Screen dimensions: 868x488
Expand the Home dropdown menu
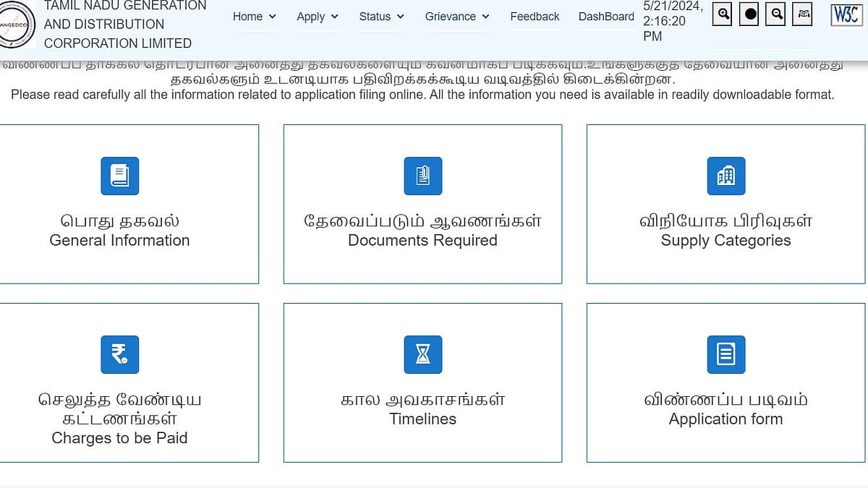click(x=254, y=16)
